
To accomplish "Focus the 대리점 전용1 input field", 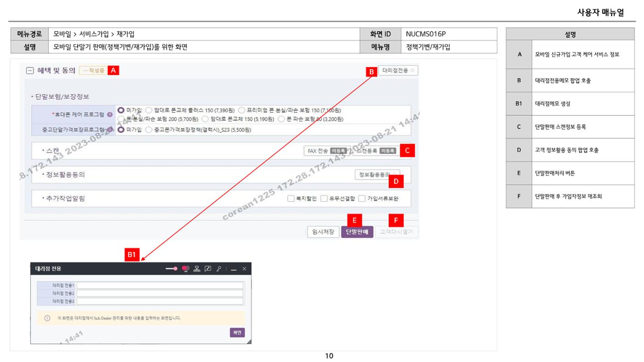I will click(x=160, y=285).
